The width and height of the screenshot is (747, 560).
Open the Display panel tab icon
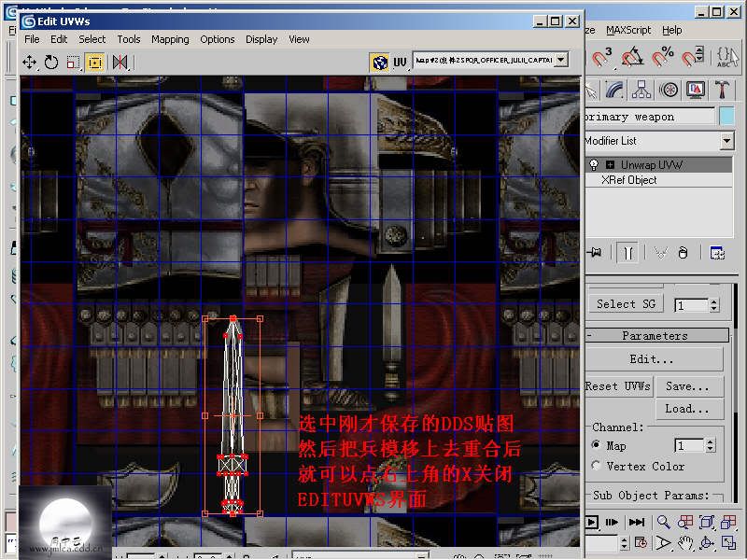coord(695,90)
